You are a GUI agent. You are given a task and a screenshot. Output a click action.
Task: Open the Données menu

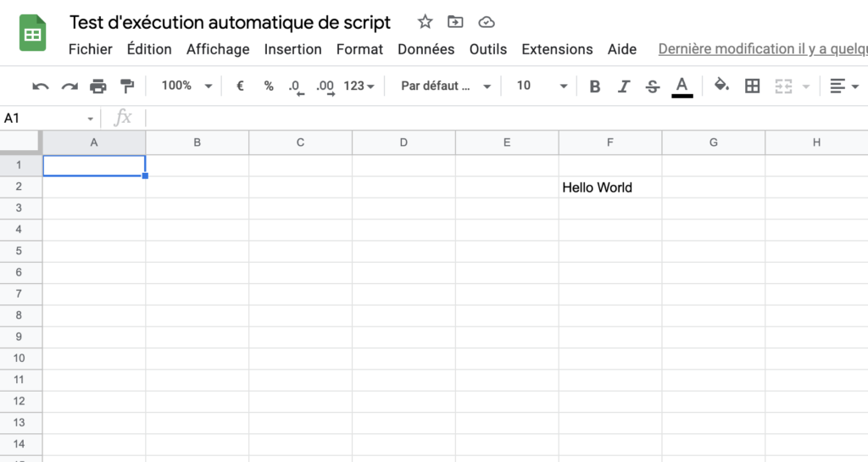pos(426,49)
